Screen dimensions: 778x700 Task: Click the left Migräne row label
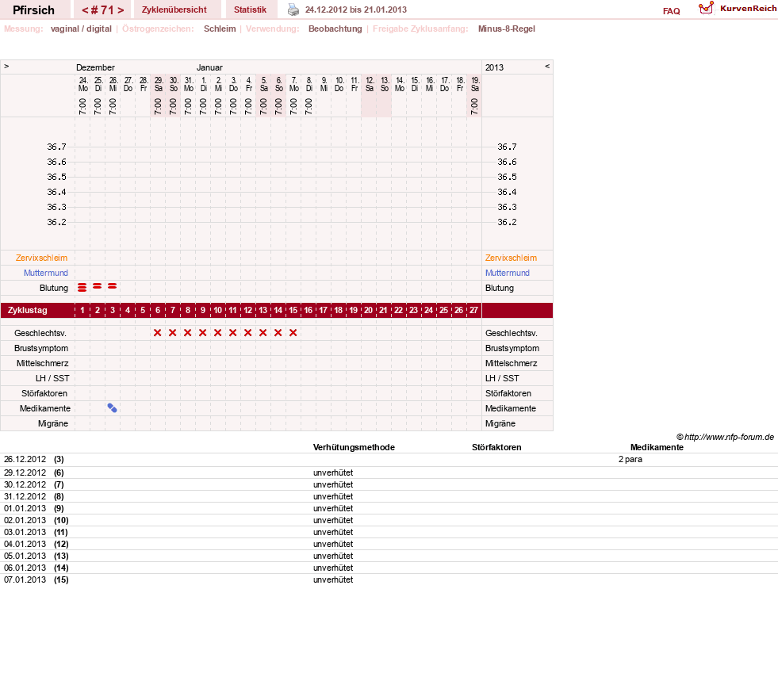(53, 423)
